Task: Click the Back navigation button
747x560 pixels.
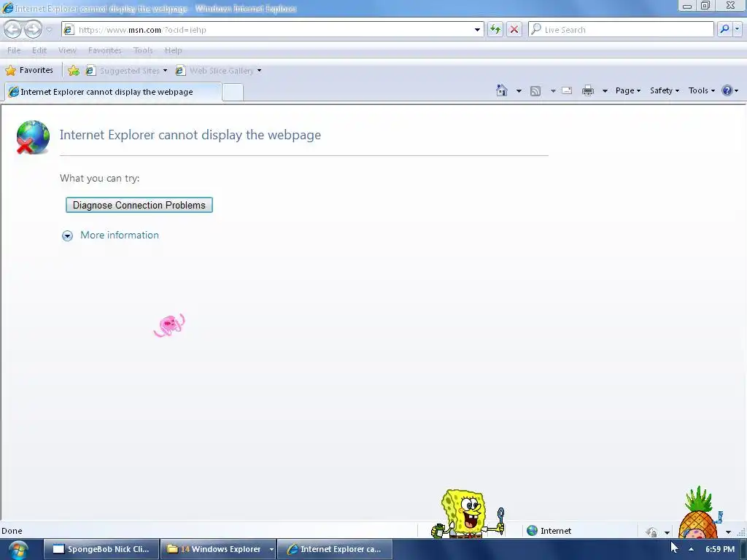Action: click(13, 29)
